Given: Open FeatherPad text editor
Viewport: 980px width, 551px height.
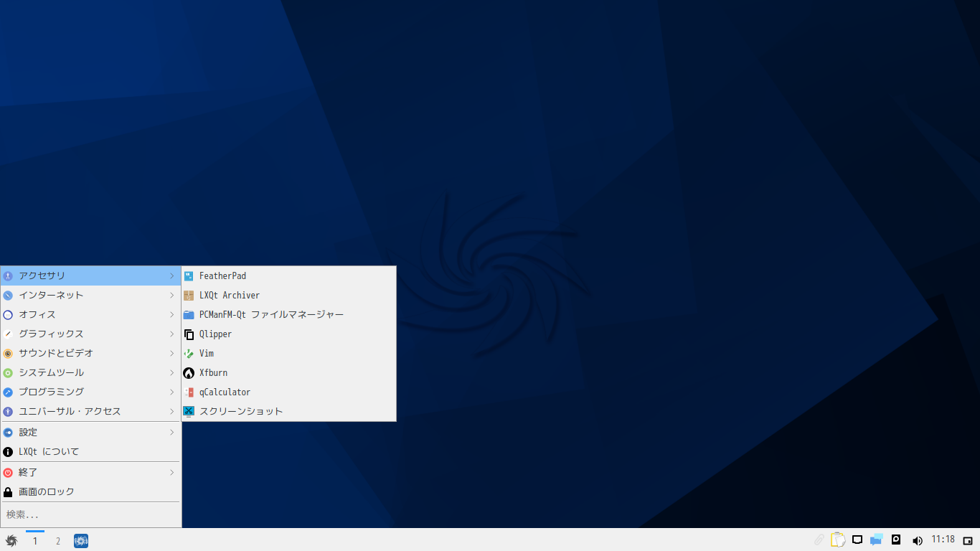Looking at the screenshot, I should (288, 275).
